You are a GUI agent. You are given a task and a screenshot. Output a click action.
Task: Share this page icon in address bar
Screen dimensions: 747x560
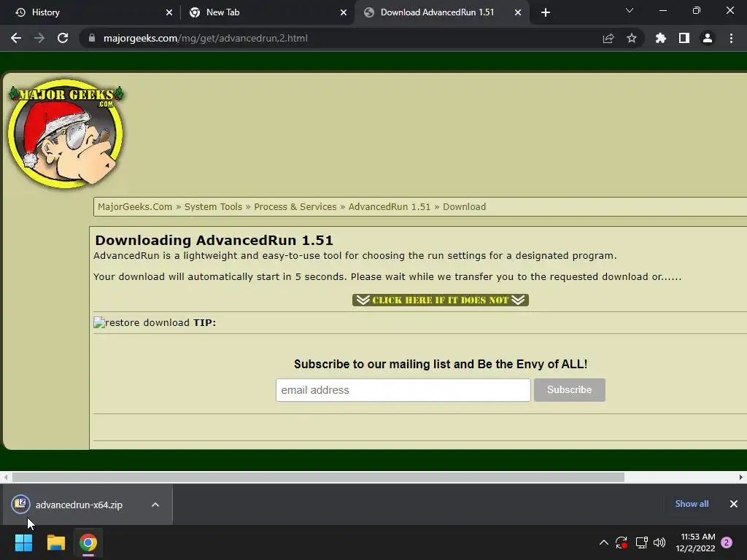(608, 38)
